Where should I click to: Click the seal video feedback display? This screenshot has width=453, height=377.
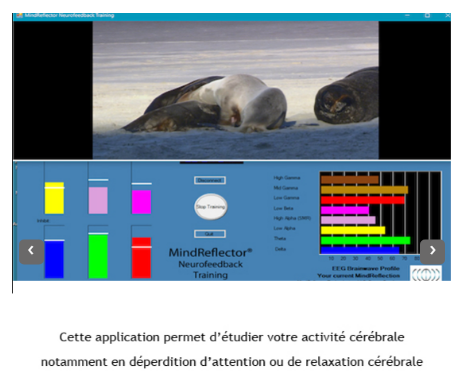(235, 90)
